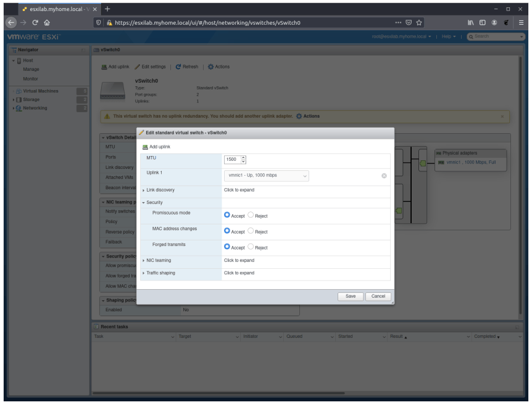Reload the page with the browser refresh icon
Image resolution: width=532 pixels, height=405 pixels.
pos(35,23)
